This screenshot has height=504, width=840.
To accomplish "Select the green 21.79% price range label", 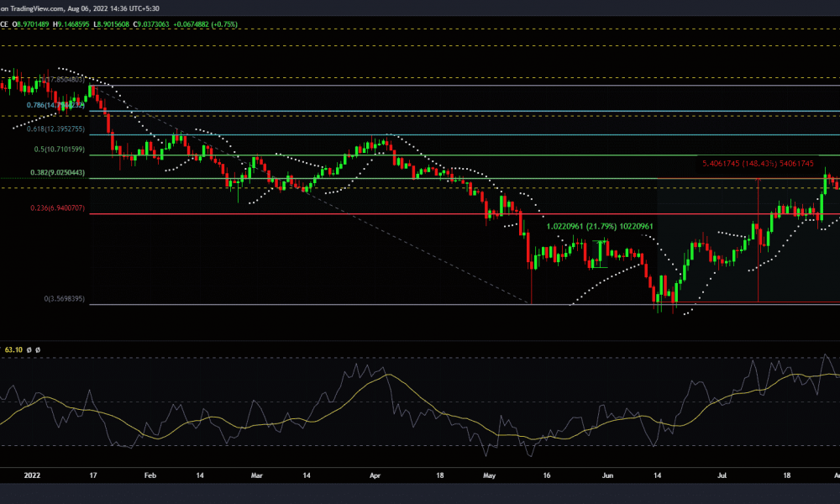I will pyautogui.click(x=600, y=227).
